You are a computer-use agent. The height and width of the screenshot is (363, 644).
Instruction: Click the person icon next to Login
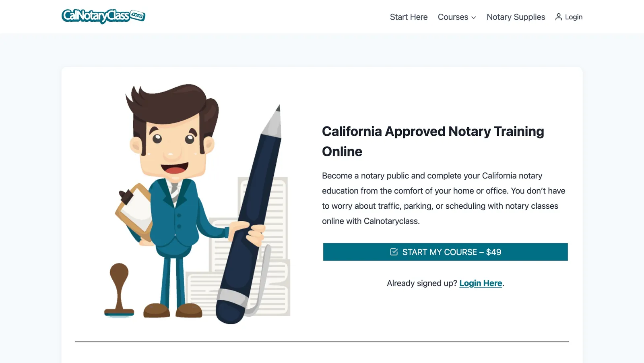click(558, 17)
